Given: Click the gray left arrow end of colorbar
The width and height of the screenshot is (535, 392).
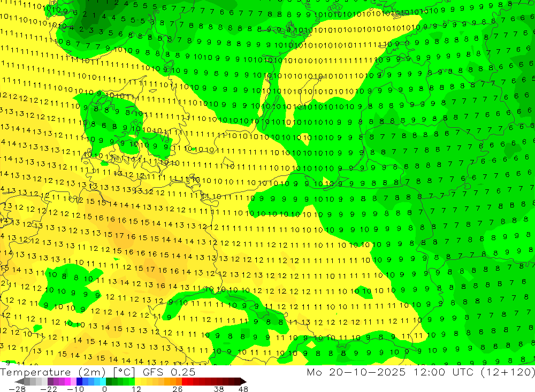Looking at the screenshot, I should coord(19,381).
